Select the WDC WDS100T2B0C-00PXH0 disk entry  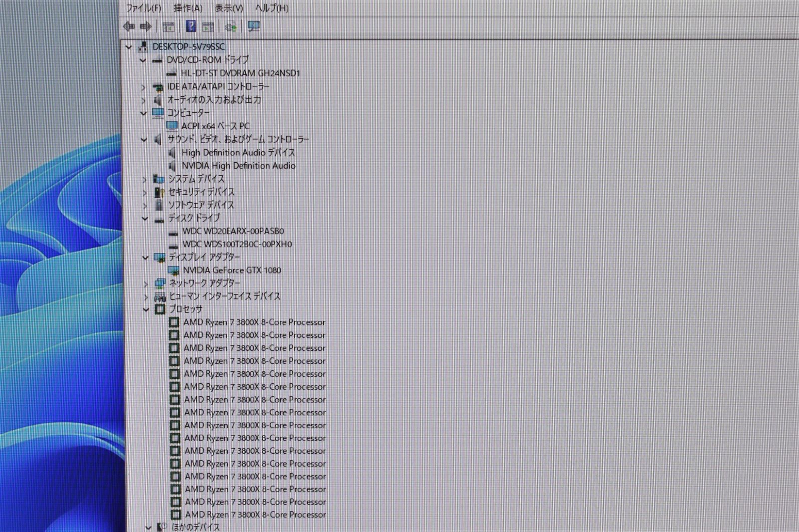click(x=237, y=244)
